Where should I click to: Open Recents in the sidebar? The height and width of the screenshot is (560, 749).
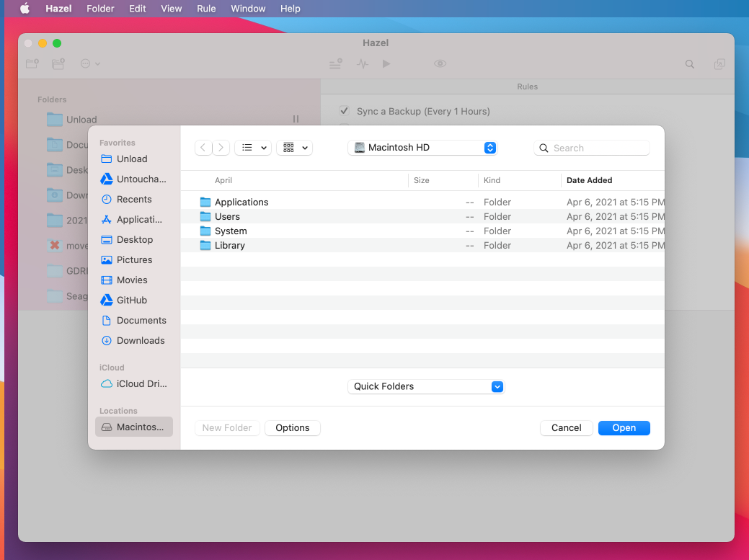click(x=134, y=200)
